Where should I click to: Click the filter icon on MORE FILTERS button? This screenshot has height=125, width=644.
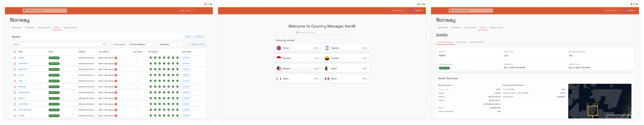(190, 44)
